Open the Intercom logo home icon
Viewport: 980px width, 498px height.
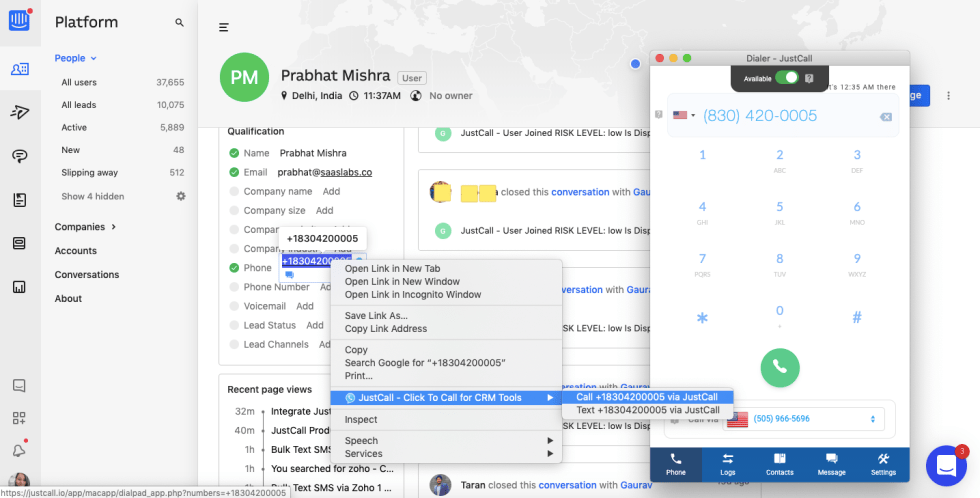pos(19,20)
